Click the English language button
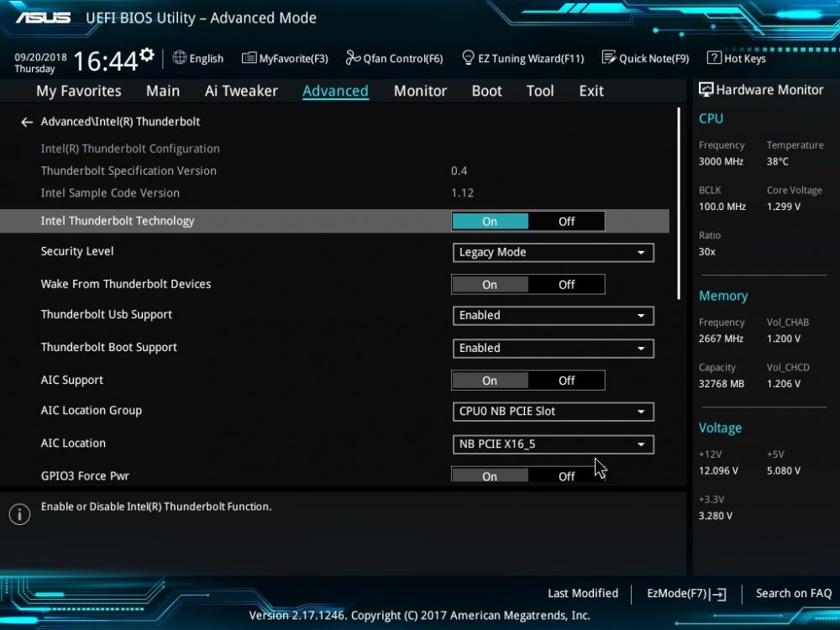 point(198,58)
